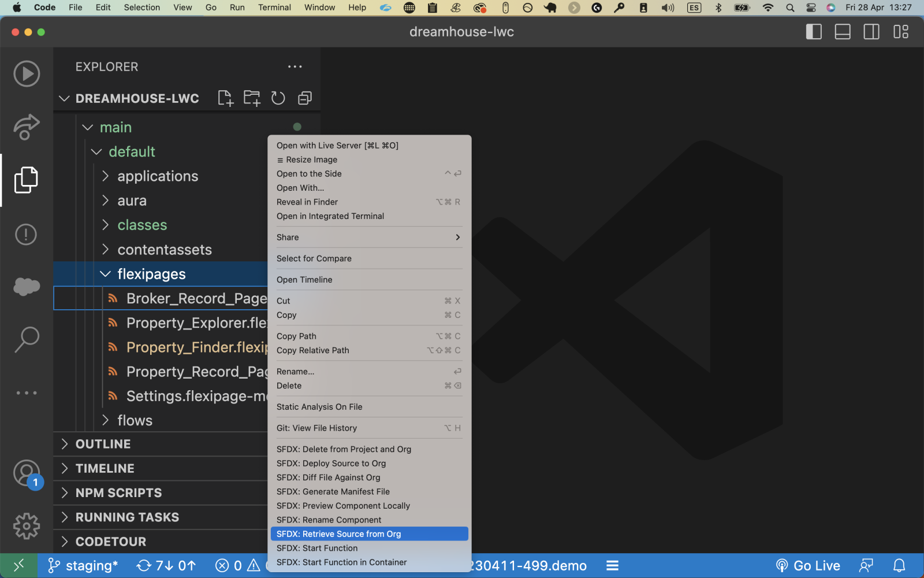Collapse the main folder

87,127
